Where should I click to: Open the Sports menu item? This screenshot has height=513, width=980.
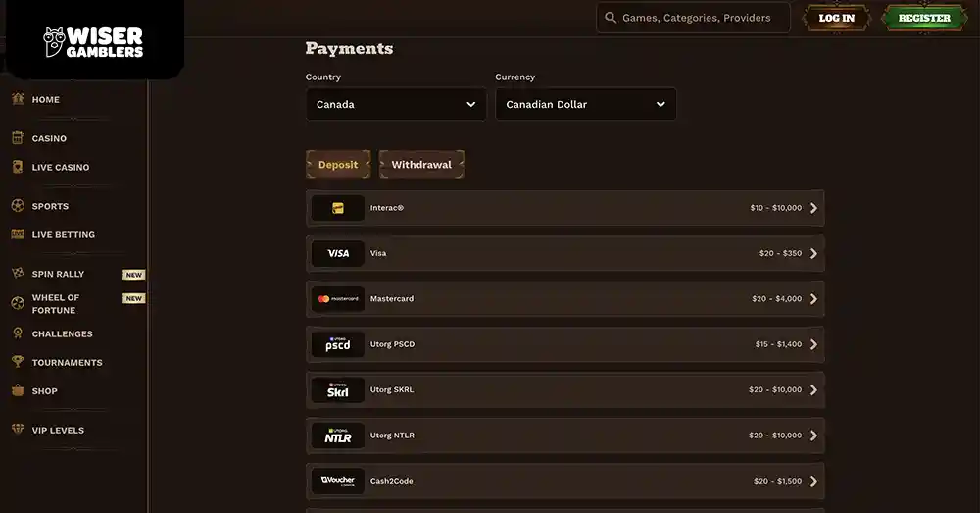click(50, 206)
